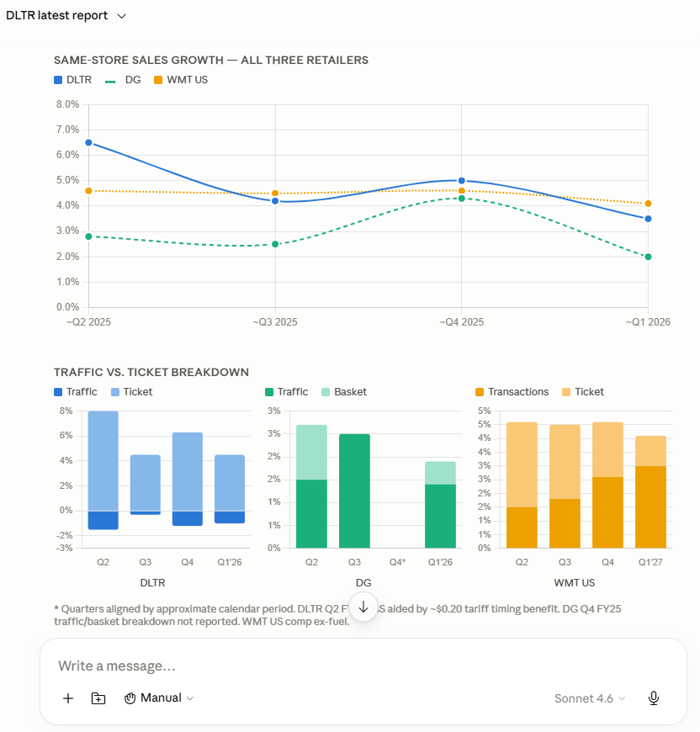Click the microphone voice input icon
Viewport: 700px width, 732px height.
coord(654,698)
